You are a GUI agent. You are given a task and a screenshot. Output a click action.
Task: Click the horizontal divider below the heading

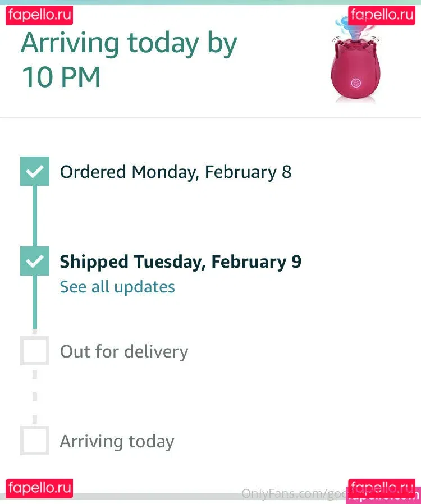click(210, 118)
